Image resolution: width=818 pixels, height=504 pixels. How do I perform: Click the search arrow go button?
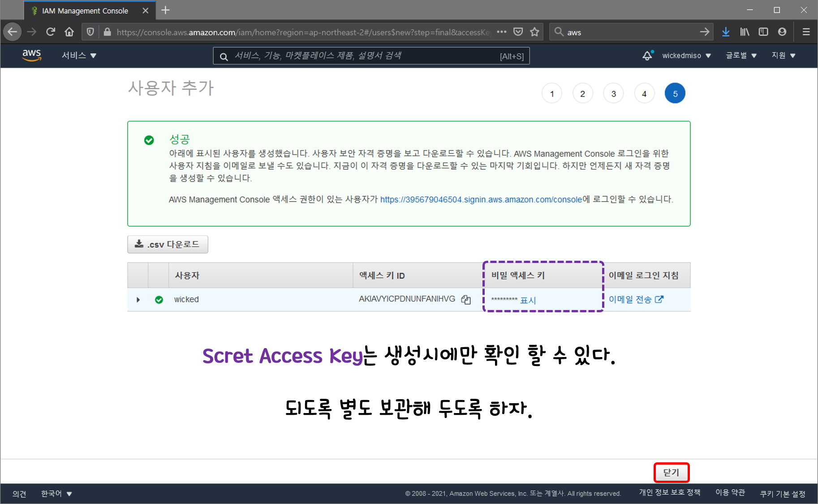pyautogui.click(x=705, y=32)
